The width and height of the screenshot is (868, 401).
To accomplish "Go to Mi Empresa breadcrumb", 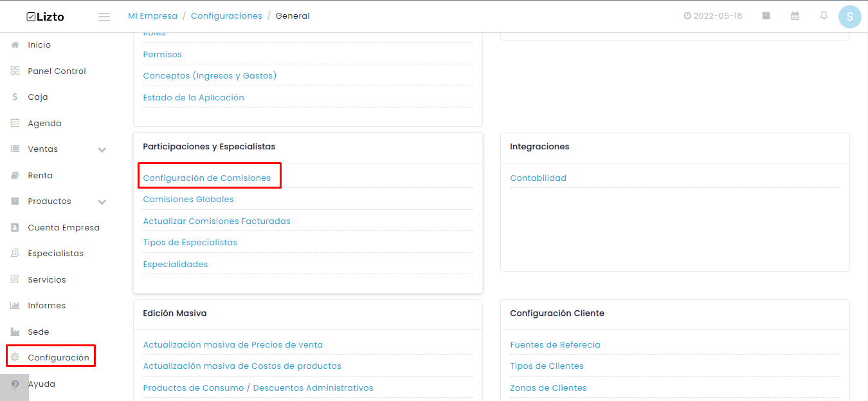I will (152, 16).
